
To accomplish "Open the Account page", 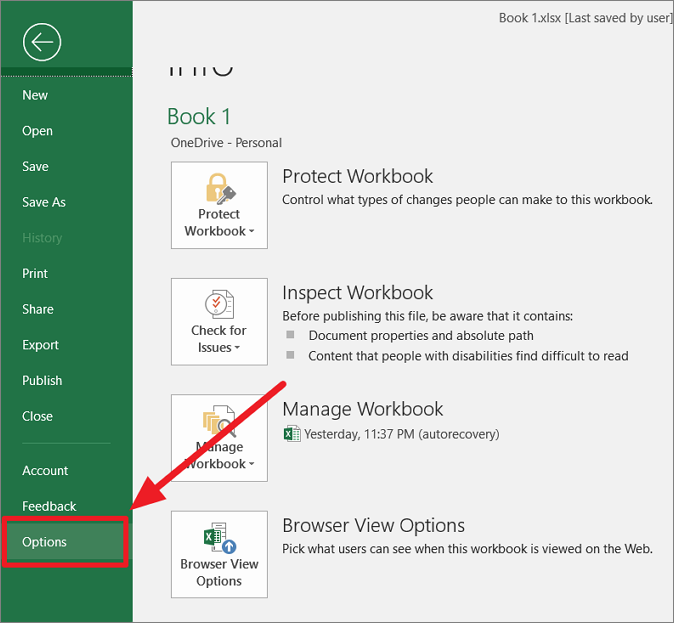I will [x=45, y=470].
